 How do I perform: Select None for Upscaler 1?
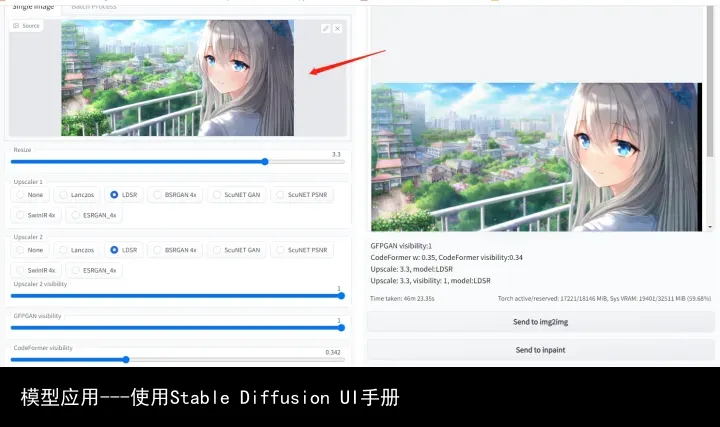29,195
